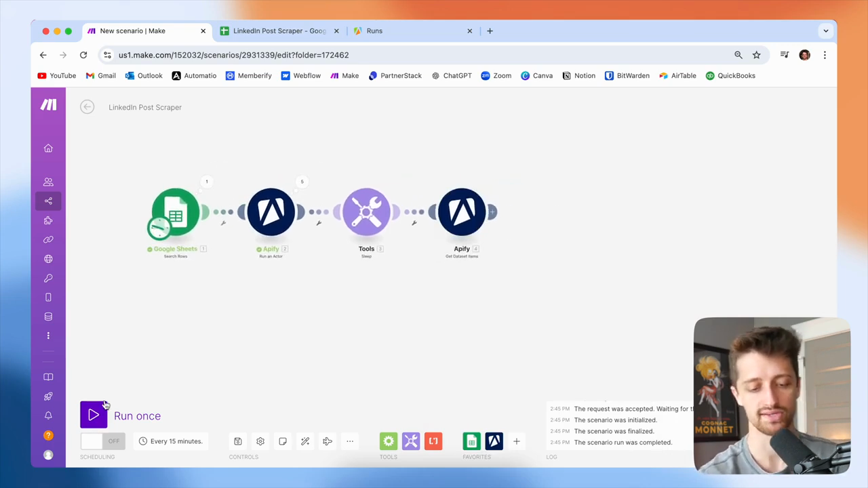Open the Apify Run an Actor module
Viewport: 868px width, 488px height.
(271, 212)
